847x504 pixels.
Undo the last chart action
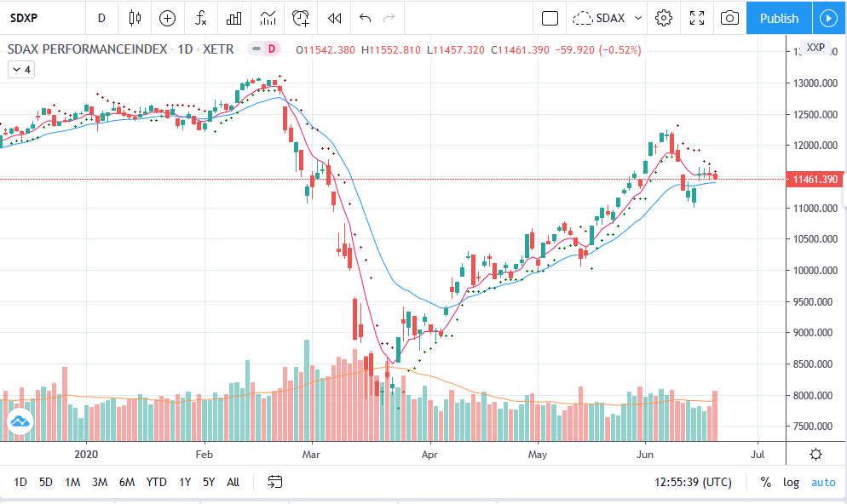[366, 18]
